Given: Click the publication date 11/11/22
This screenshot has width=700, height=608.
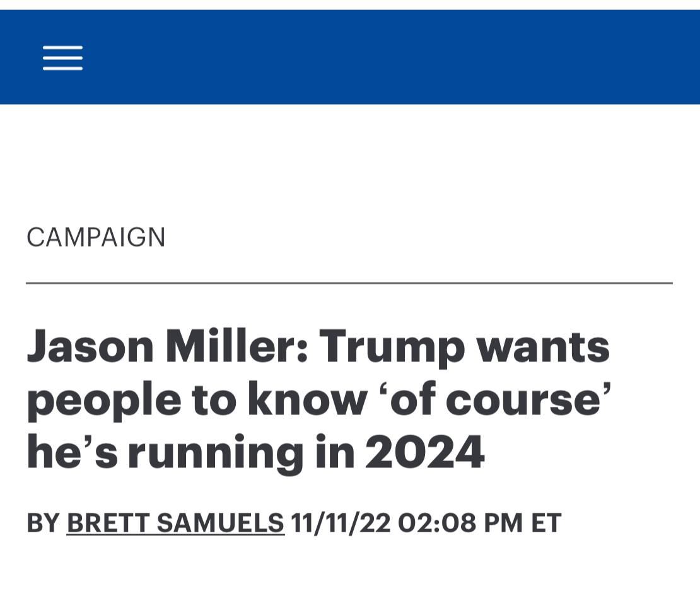Looking at the screenshot, I should pos(341,523).
